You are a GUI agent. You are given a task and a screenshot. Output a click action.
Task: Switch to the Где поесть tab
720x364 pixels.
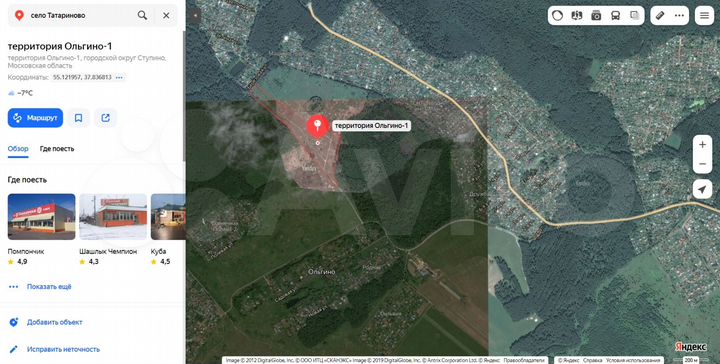(57, 149)
